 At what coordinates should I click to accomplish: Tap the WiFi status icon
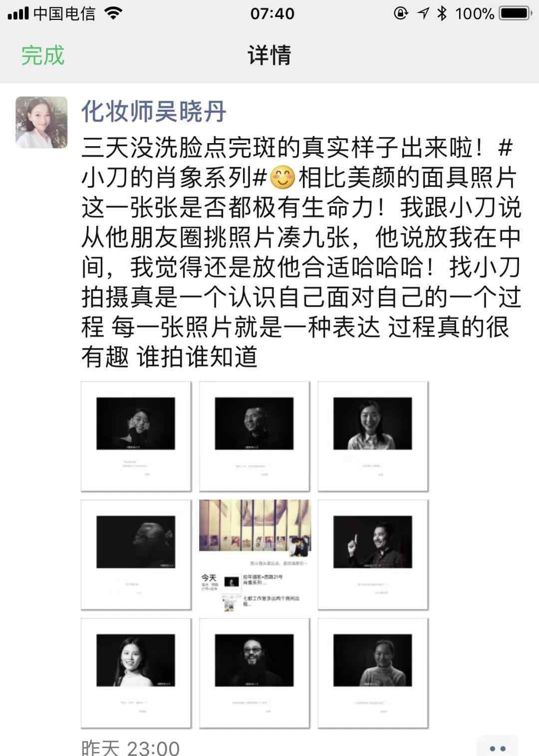[x=114, y=13]
